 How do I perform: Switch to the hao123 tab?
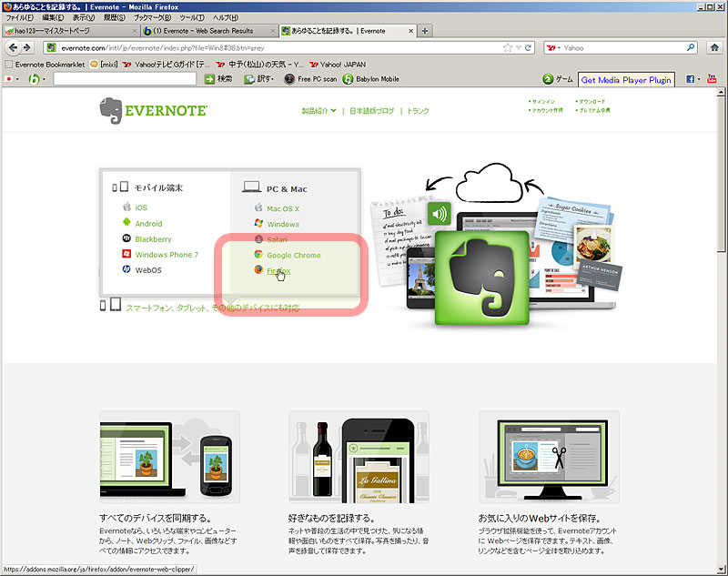(70, 31)
